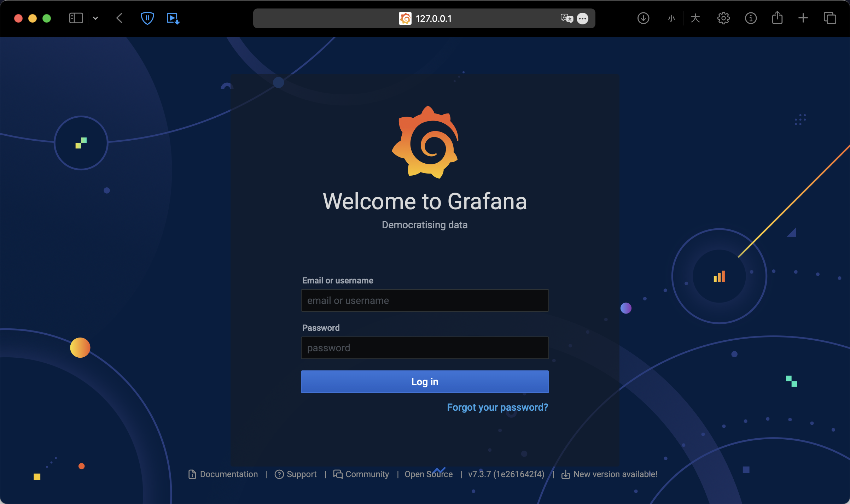Click the Grafana logo above the welcome text
The width and height of the screenshot is (850, 504).
425,142
